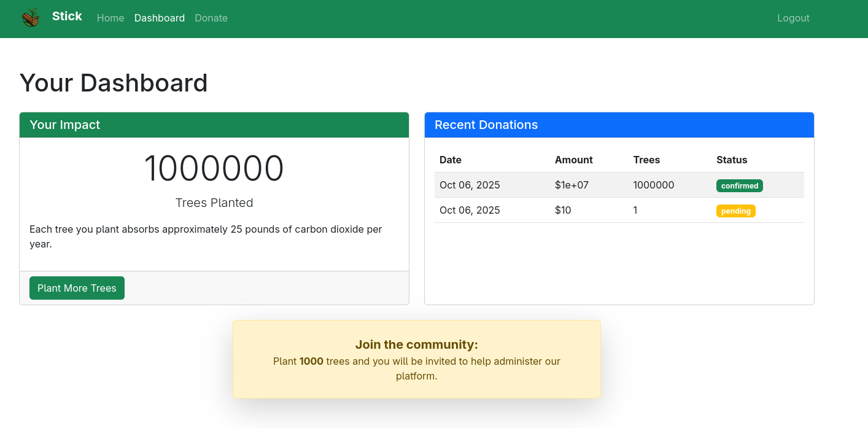Click the Stick brand name
The image size is (868, 428).
[x=67, y=17]
